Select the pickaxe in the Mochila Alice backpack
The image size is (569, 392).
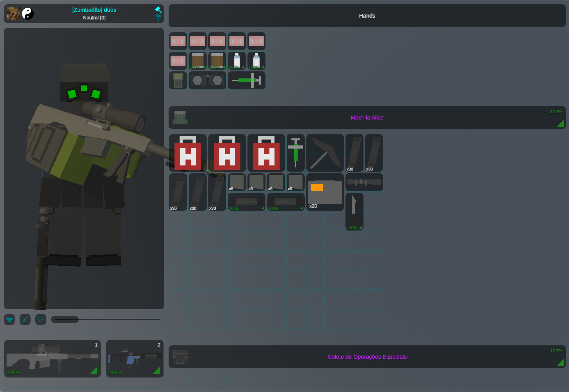coord(325,153)
